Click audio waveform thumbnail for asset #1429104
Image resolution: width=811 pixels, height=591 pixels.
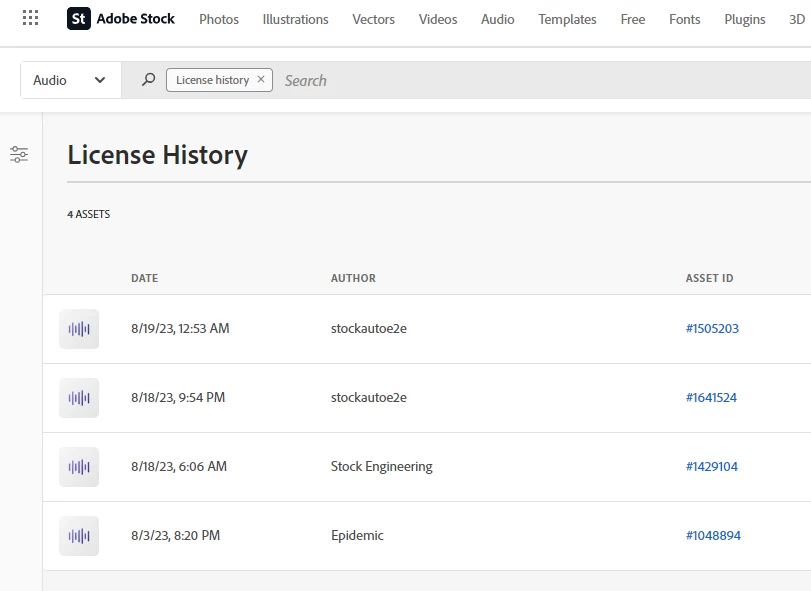(79, 467)
